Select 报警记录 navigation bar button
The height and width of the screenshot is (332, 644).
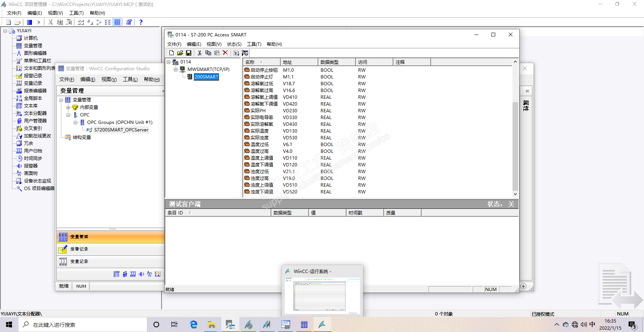click(110, 249)
